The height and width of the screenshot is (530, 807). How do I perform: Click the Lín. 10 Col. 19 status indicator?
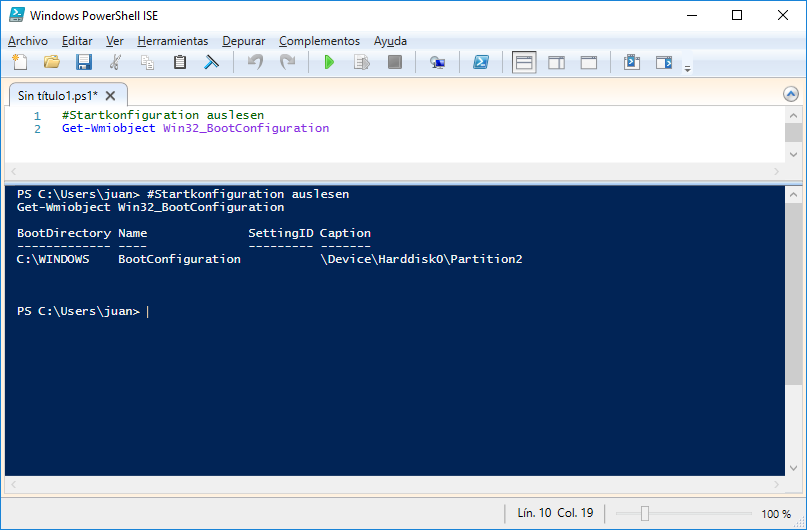click(x=555, y=513)
